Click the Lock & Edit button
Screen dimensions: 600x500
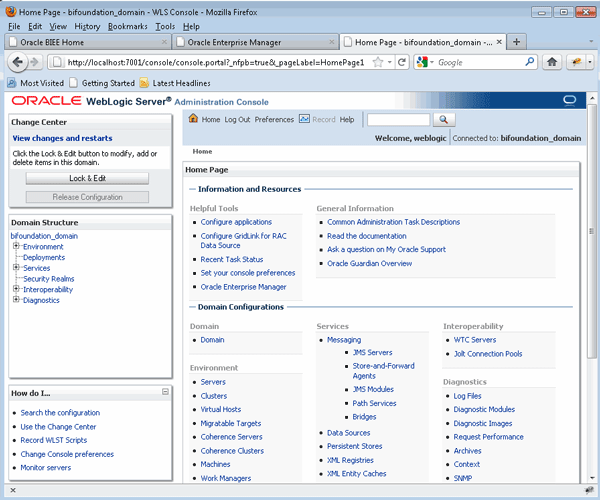[87, 178]
